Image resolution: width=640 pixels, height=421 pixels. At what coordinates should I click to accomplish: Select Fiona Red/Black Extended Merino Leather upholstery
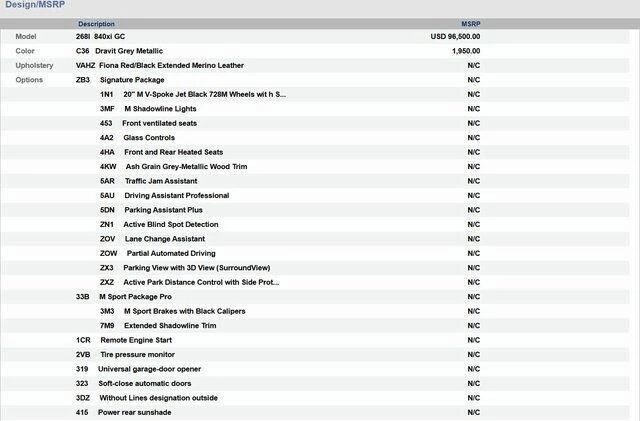click(x=171, y=65)
